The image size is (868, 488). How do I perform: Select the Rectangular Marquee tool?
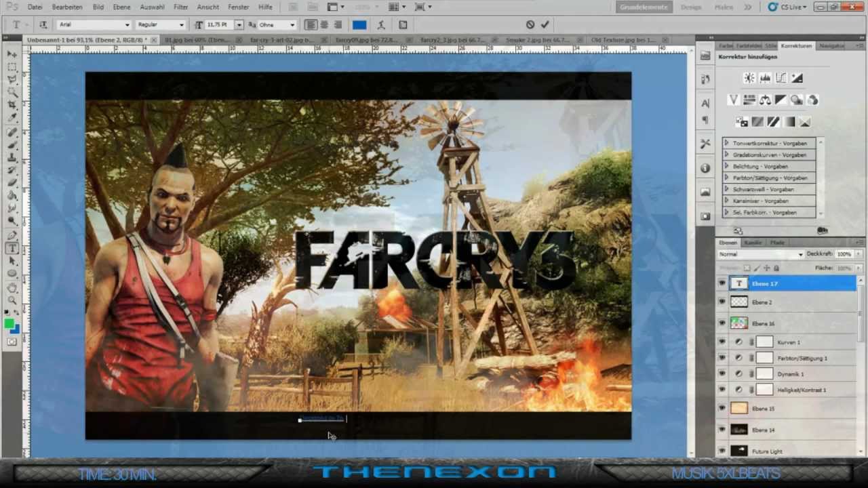coord(12,66)
